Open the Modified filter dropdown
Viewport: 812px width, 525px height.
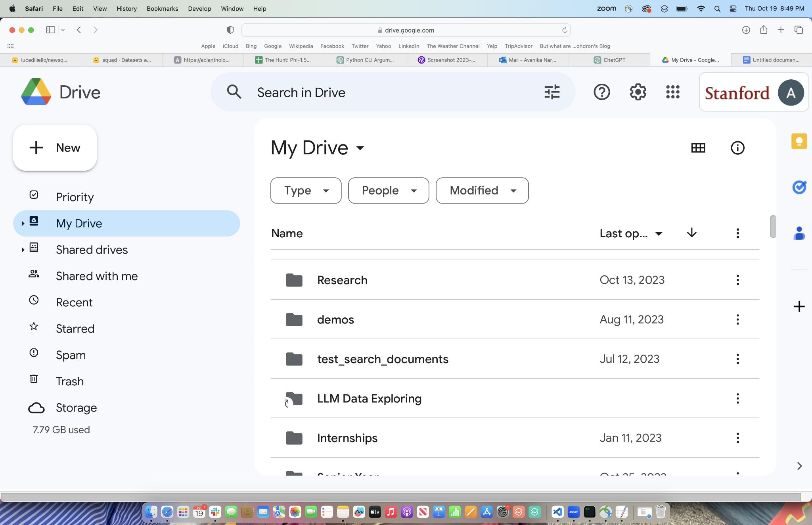pyautogui.click(x=482, y=190)
